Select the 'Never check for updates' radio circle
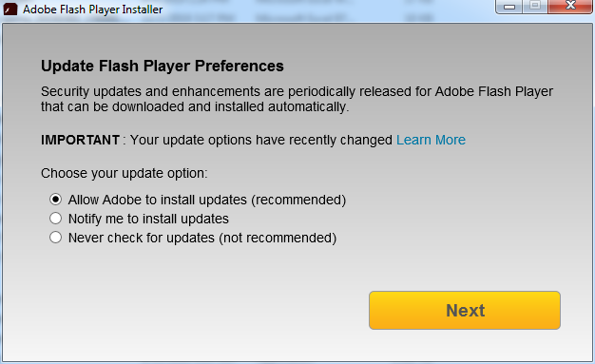 pyautogui.click(x=55, y=238)
